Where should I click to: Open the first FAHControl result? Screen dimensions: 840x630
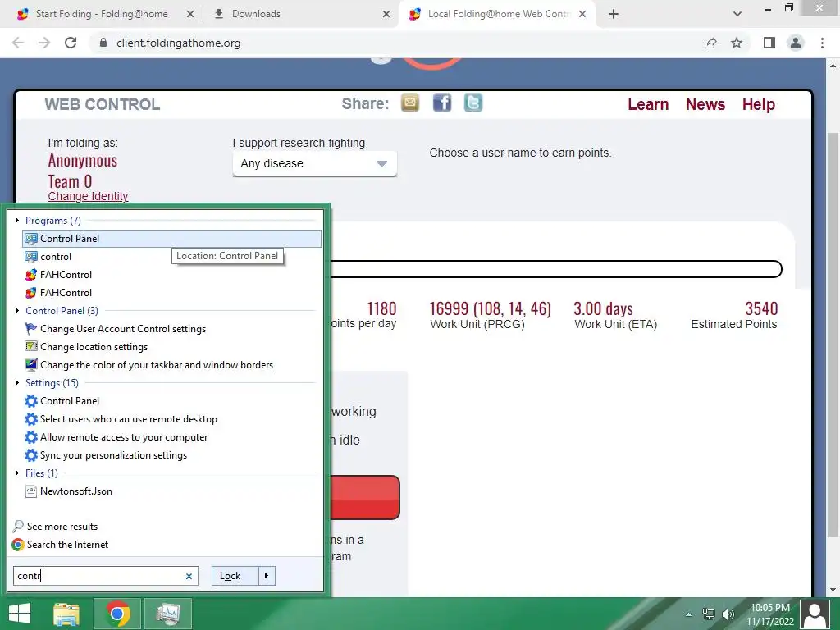(172, 275)
